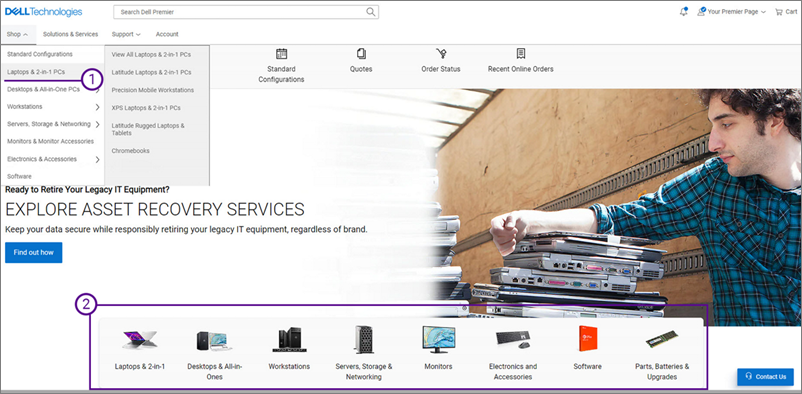
Task: Select the Laptops & 2-in-1 product image
Action: [x=140, y=340]
